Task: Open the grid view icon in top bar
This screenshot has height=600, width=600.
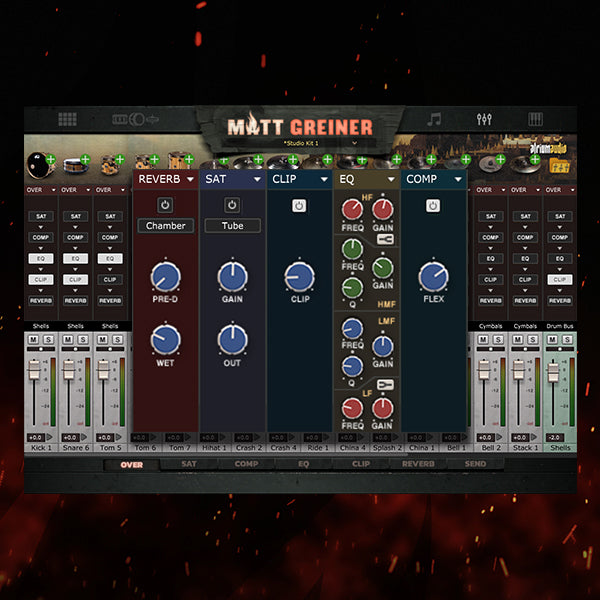Action: [x=67, y=119]
